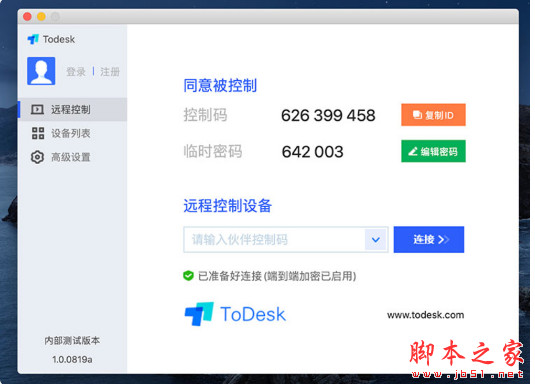The width and height of the screenshot is (535, 385).
Task: Click the 登录 link
Action: (x=76, y=72)
